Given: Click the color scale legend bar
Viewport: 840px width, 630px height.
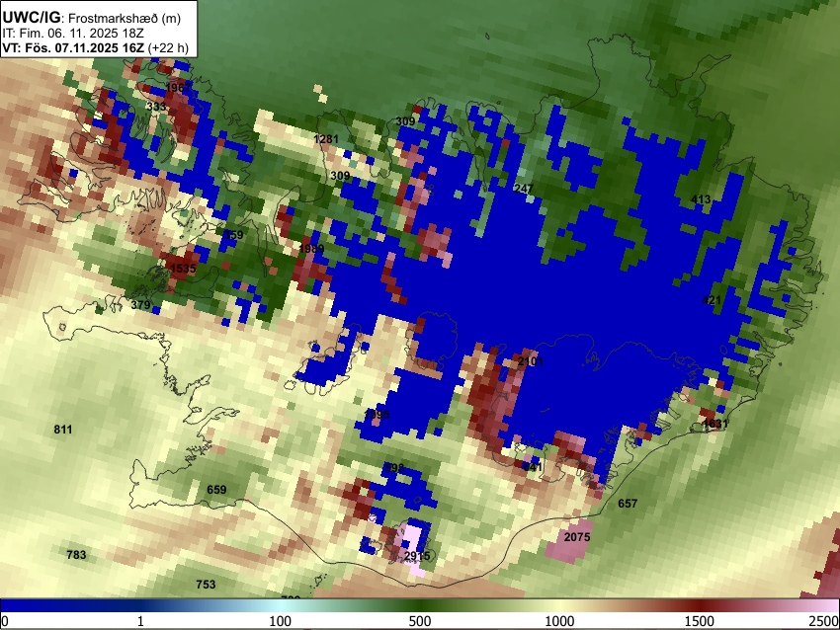Looking at the screenshot, I should (x=420, y=605).
